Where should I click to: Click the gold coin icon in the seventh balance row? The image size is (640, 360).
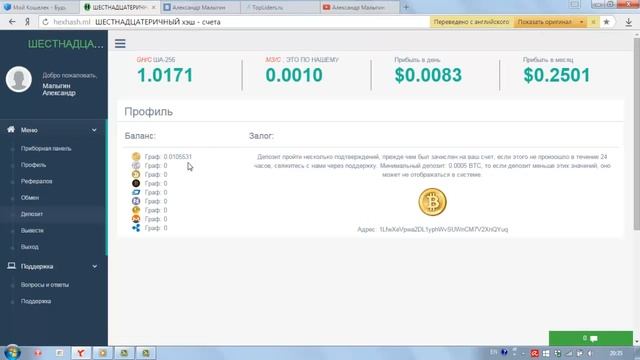tap(136, 210)
